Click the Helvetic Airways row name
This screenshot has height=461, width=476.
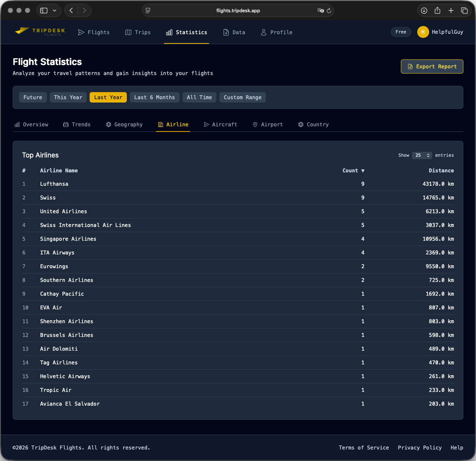pyautogui.click(x=65, y=376)
